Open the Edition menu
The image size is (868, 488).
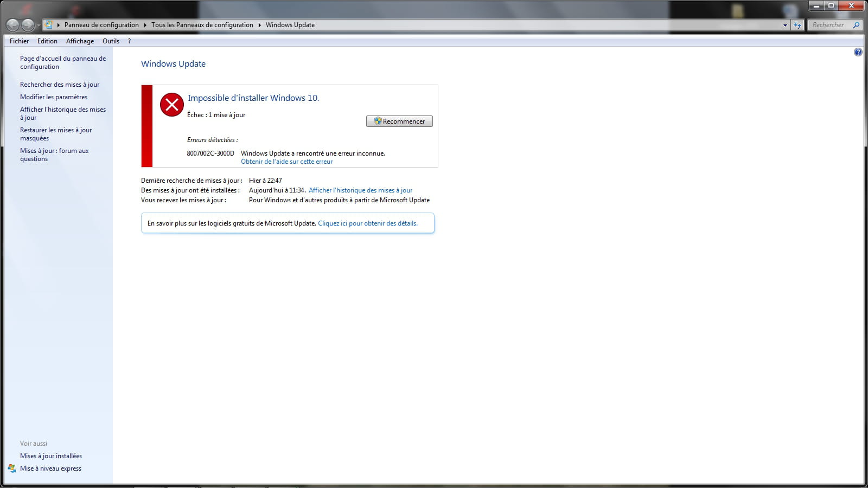47,41
